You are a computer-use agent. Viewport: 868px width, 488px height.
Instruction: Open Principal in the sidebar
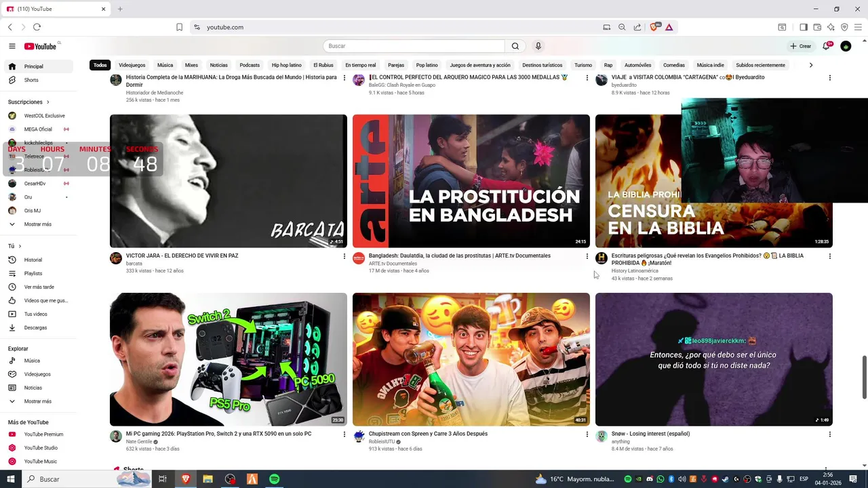coord(40,66)
